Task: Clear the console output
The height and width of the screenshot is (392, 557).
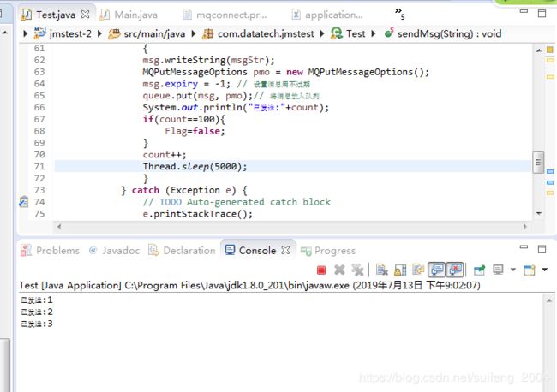Action: coord(382,270)
